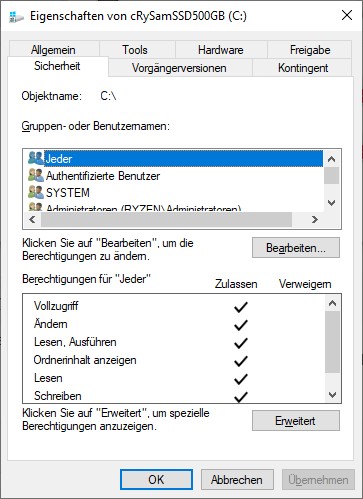Open the Hardware tab
The image size is (363, 499).
tap(221, 50)
